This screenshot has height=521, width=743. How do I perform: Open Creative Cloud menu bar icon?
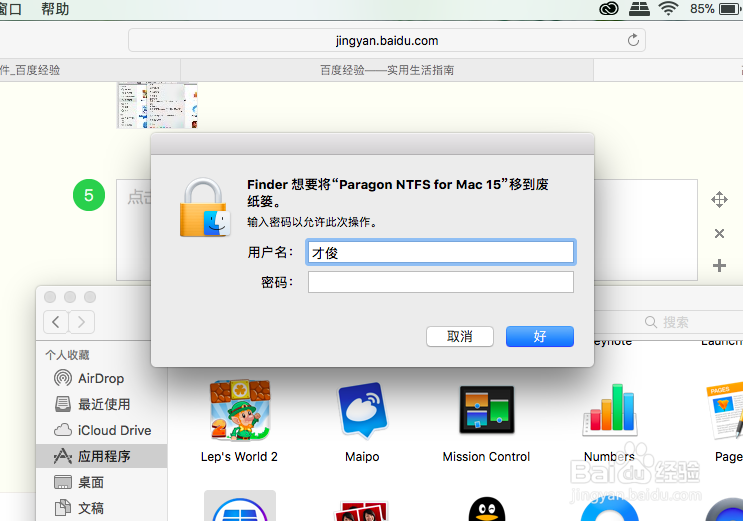pyautogui.click(x=609, y=9)
